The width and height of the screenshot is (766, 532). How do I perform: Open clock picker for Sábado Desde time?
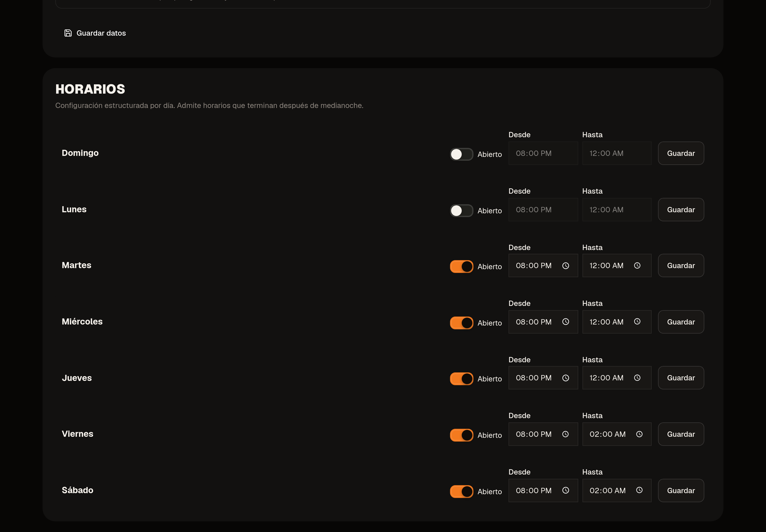tap(566, 490)
